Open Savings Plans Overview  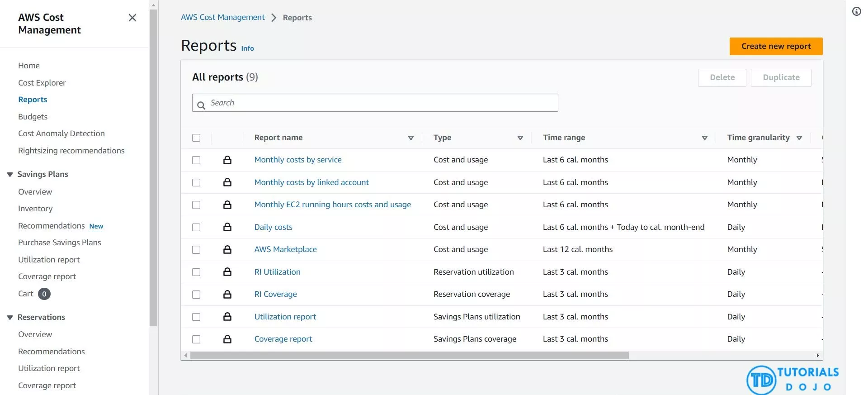click(x=35, y=192)
